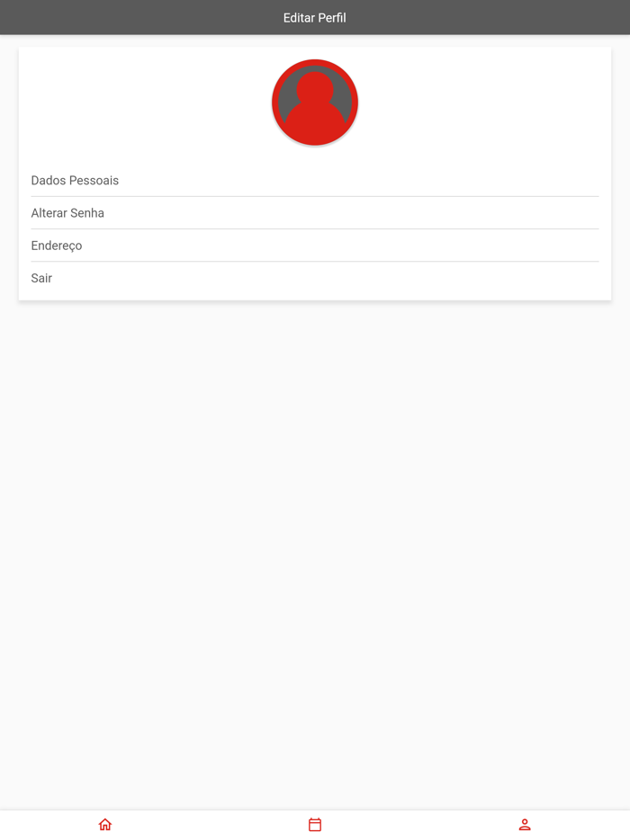630x840 pixels.
Task: Select the Endereço entry
Action: pos(315,246)
